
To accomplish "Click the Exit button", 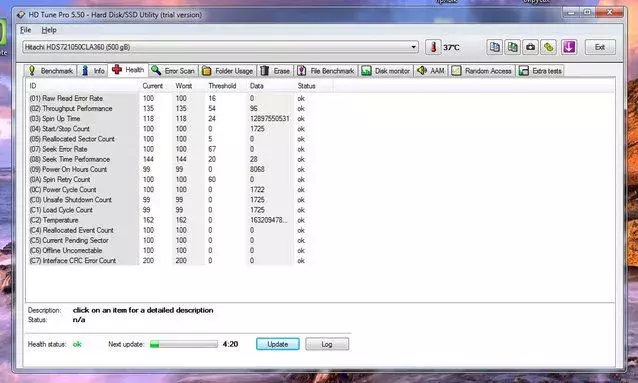I will click(x=600, y=47).
